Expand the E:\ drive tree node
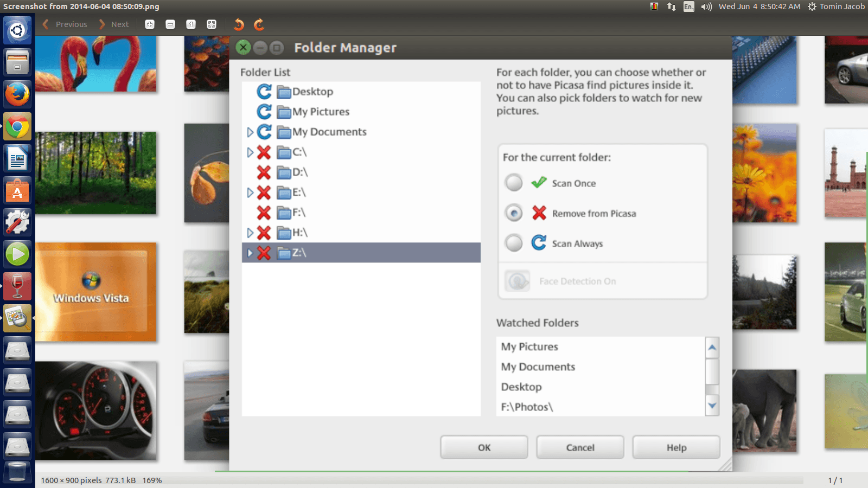 point(250,192)
